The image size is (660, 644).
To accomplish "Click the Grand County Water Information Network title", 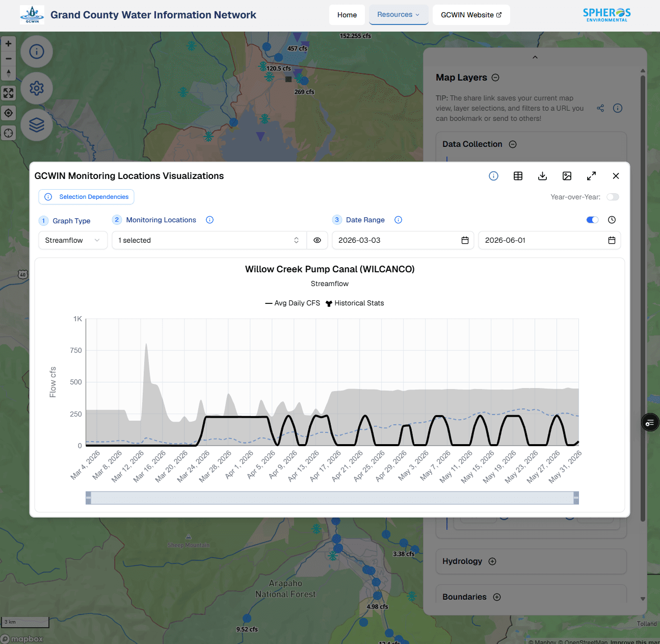I will point(153,15).
